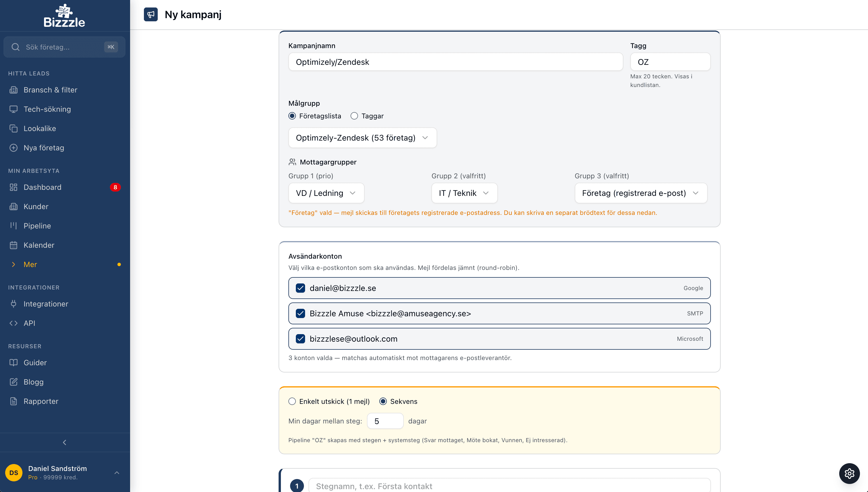The image size is (868, 492).
Task: Expand the Mer menu section
Action: (x=30, y=264)
